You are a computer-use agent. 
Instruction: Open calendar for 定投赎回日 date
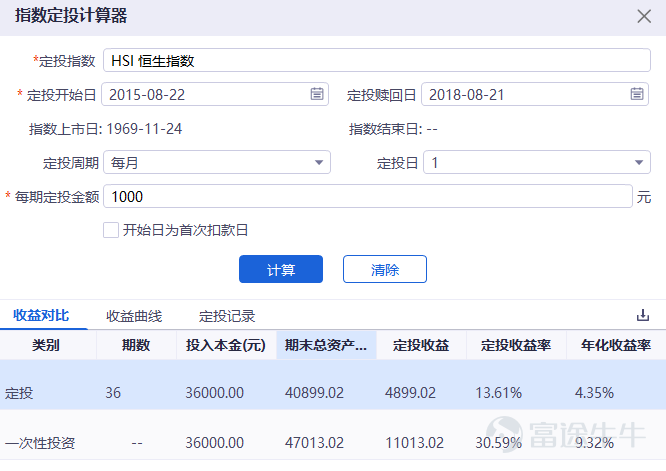tap(637, 94)
